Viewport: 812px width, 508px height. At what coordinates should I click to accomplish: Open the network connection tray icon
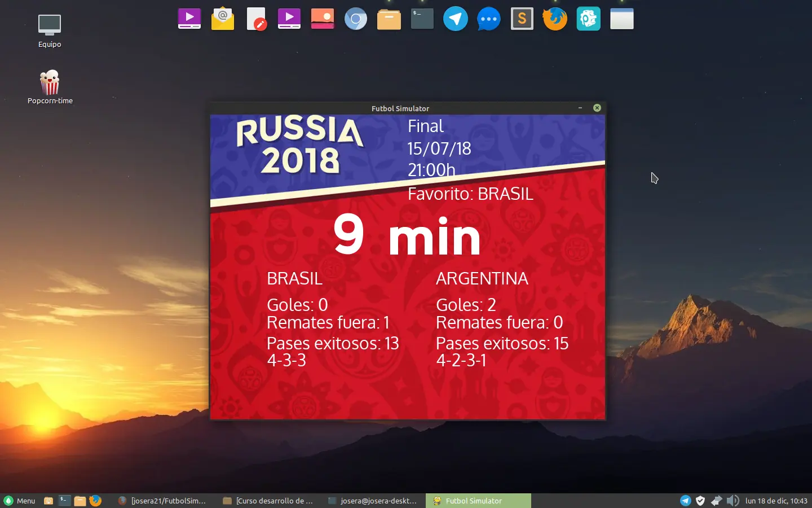coord(716,501)
